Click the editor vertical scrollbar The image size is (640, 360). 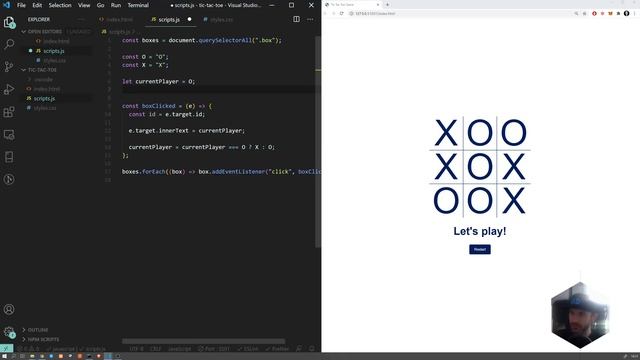pyautogui.click(x=318, y=141)
